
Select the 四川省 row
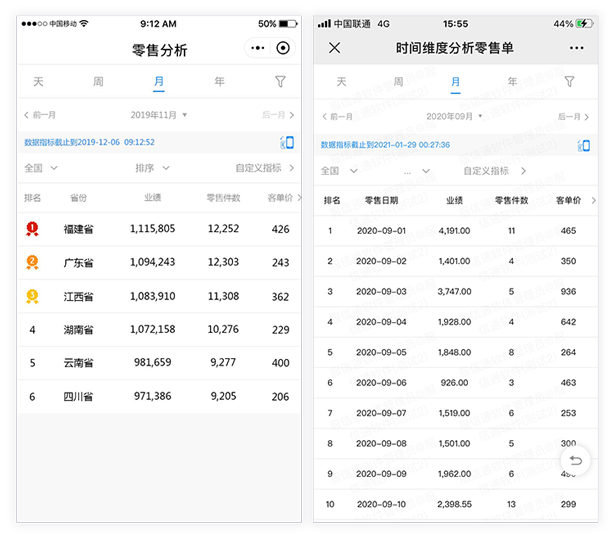click(159, 397)
